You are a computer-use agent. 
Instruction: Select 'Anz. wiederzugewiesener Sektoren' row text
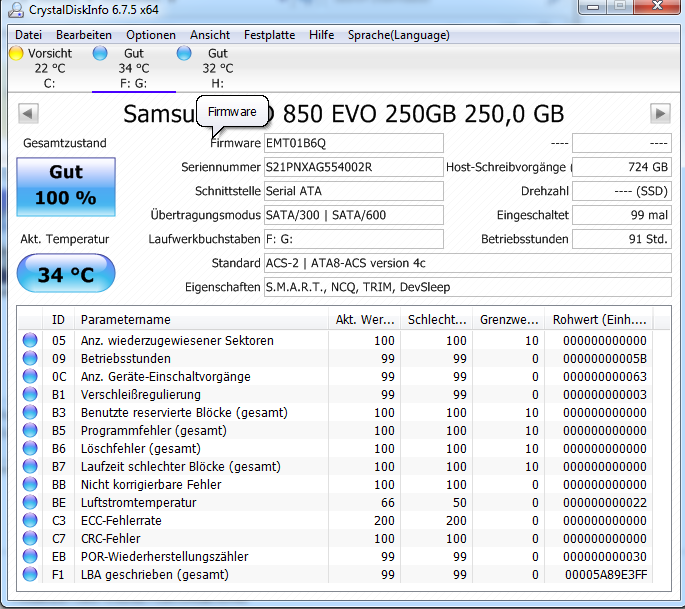click(x=177, y=340)
